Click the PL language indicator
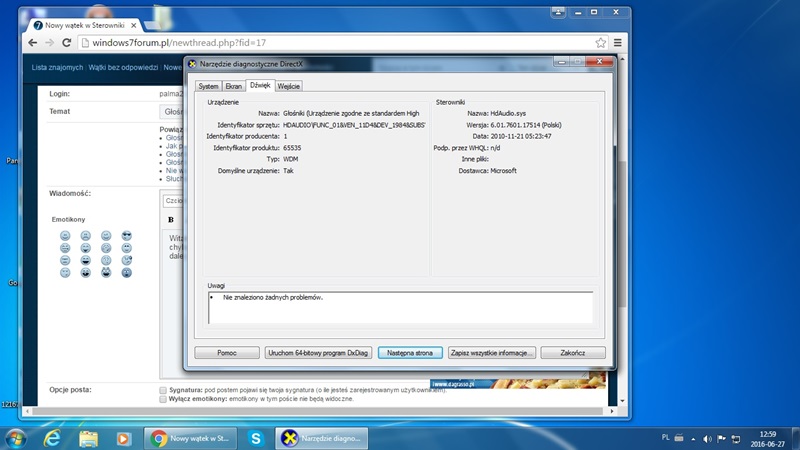This screenshot has height=450, width=800. coord(665,437)
